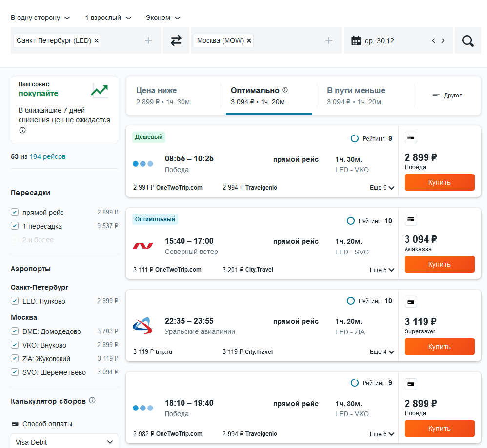Buy the Уральские авиалинии 3 119 ₽ ticket

click(x=440, y=347)
